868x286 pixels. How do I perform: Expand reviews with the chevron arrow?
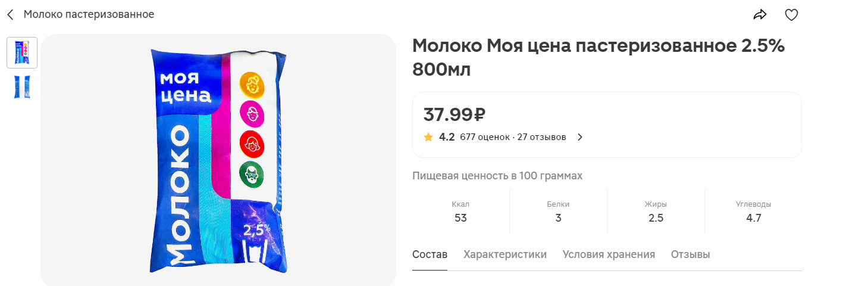tap(580, 137)
